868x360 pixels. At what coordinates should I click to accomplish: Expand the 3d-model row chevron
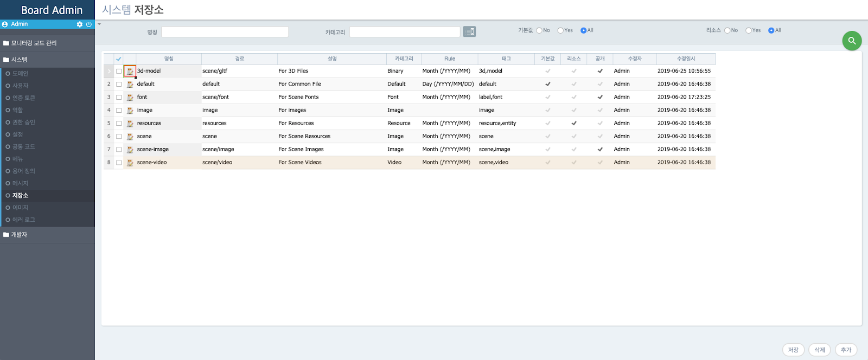point(109,71)
